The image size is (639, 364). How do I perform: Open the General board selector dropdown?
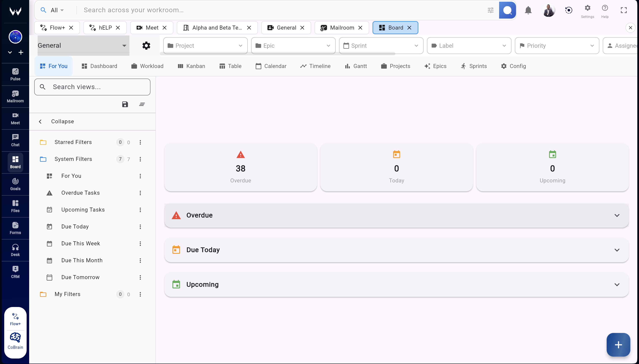[83, 46]
